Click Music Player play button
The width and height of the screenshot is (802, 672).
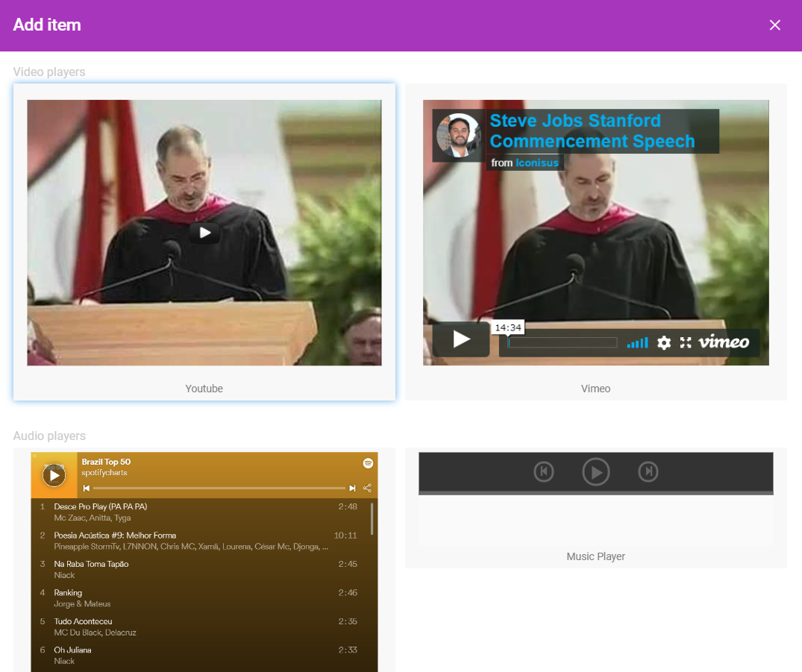pyautogui.click(x=596, y=471)
